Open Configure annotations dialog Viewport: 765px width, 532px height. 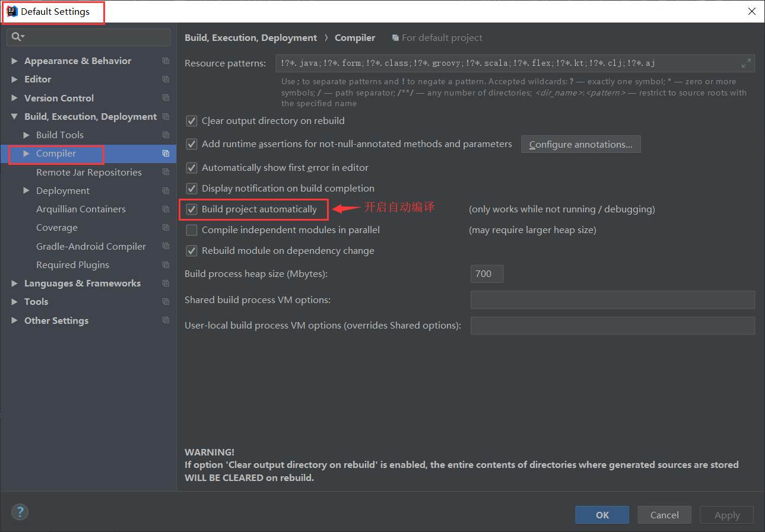tap(580, 144)
